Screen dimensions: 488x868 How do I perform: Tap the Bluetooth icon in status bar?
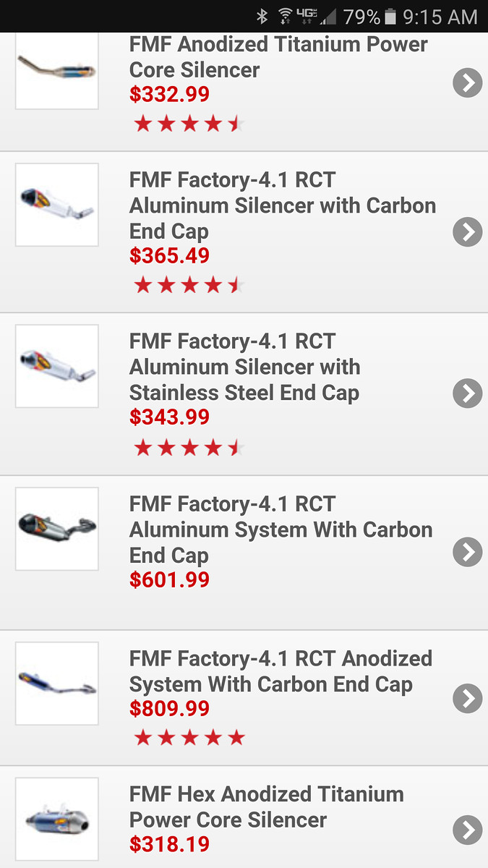coord(262,16)
